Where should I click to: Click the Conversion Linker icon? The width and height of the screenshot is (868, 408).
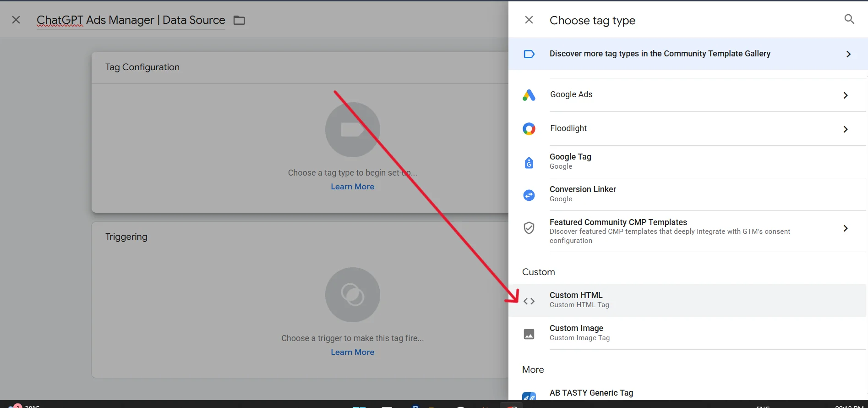pyautogui.click(x=529, y=195)
